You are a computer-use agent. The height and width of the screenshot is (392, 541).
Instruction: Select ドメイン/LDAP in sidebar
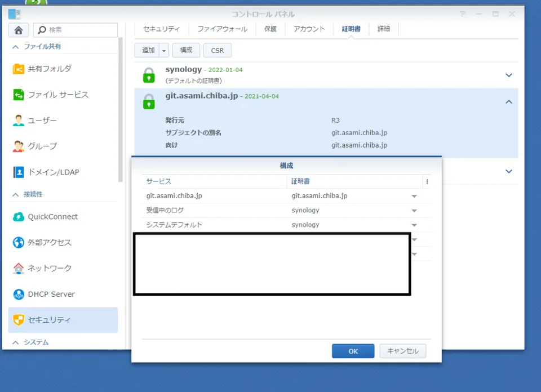tap(54, 172)
